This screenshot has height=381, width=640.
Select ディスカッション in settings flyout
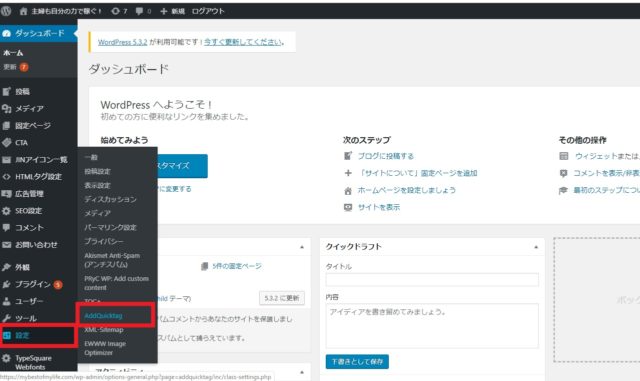[x=110, y=199]
